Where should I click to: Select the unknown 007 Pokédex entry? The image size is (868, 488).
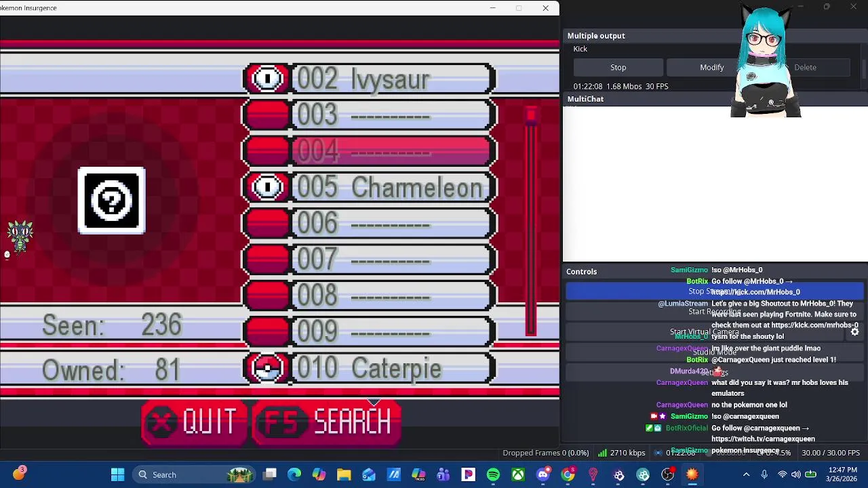point(369,259)
